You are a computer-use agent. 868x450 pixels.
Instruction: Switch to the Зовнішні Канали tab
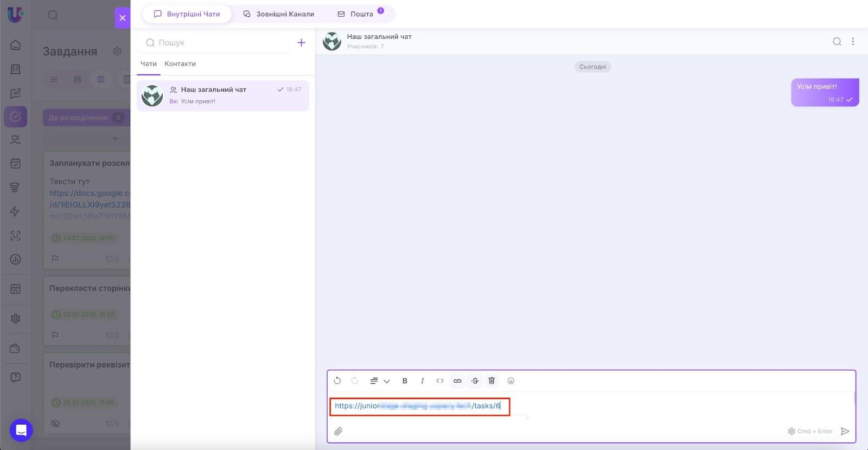tap(278, 14)
